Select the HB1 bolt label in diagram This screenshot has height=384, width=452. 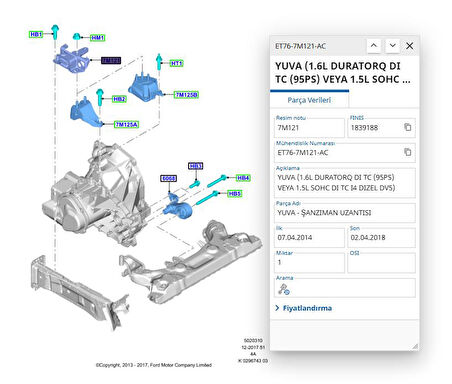[36, 34]
